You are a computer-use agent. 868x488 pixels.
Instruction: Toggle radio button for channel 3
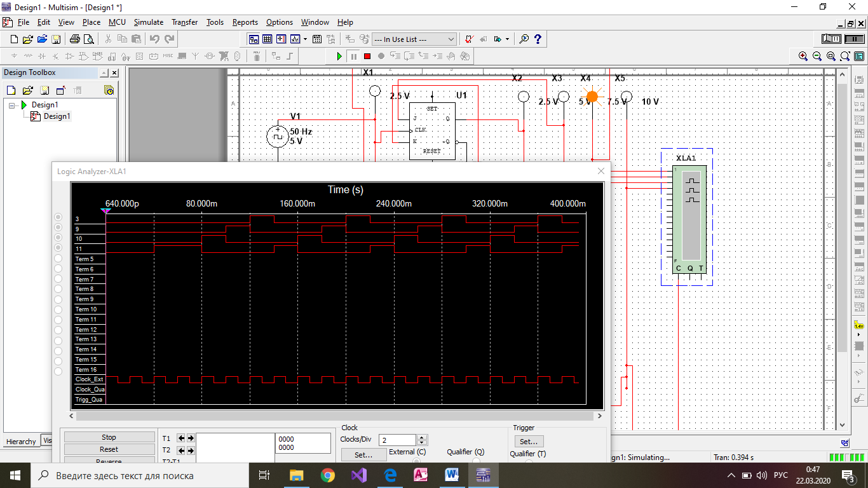coord(58,218)
